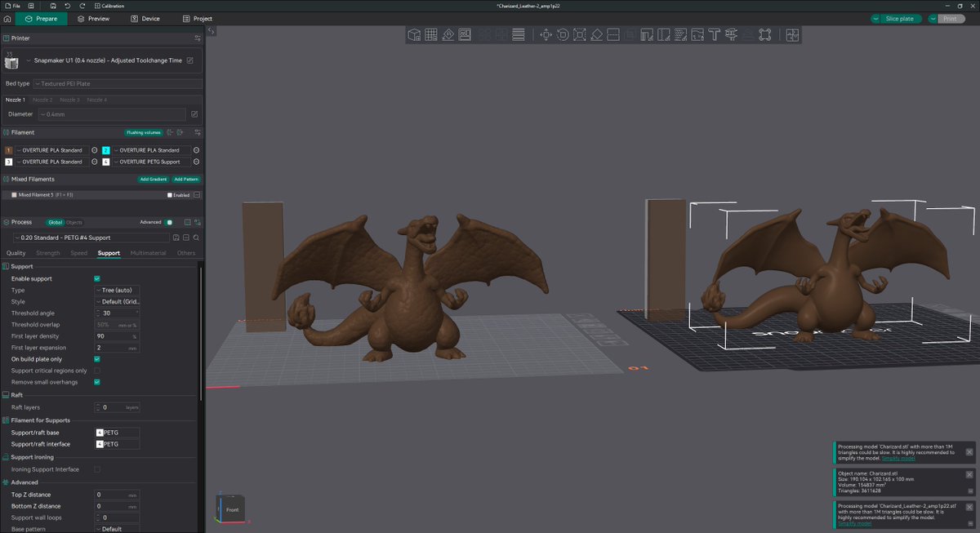980x533 pixels.
Task: Click the nozzle diameter edit icon
Action: coord(194,114)
